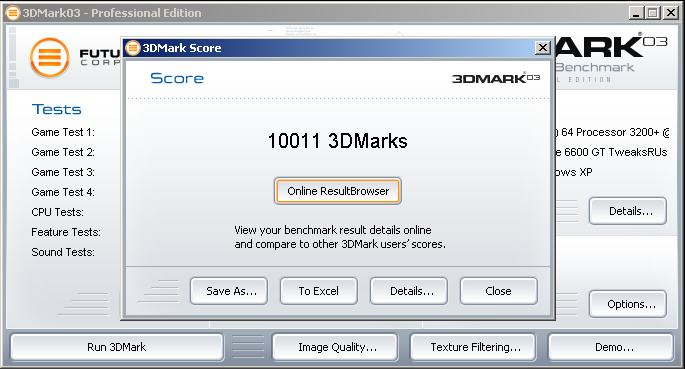Click the Online ResultBrowser button

[x=338, y=191]
